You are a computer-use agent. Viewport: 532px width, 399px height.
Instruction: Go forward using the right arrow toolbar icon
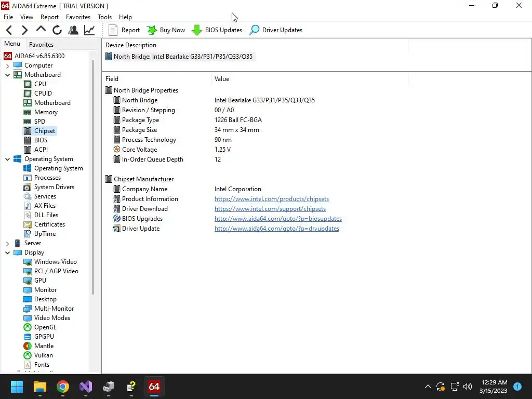click(24, 30)
